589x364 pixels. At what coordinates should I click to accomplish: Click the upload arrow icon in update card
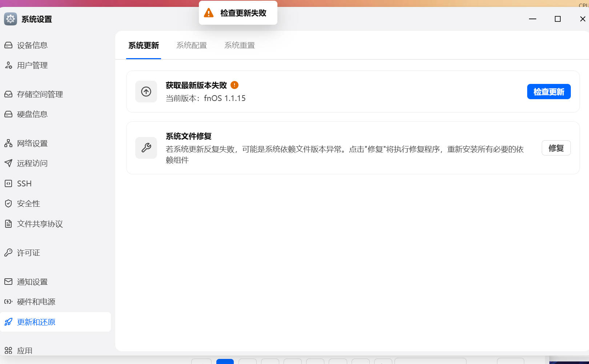pyautogui.click(x=146, y=92)
